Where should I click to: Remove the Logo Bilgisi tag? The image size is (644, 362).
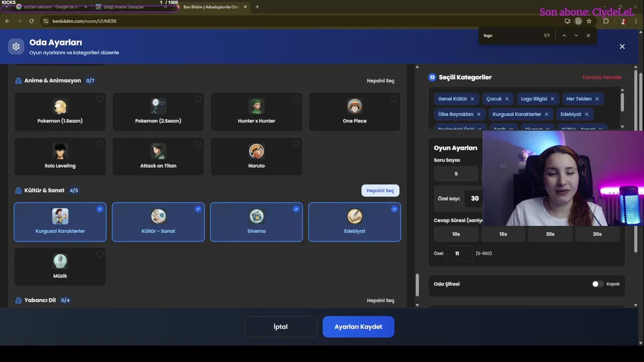click(552, 99)
